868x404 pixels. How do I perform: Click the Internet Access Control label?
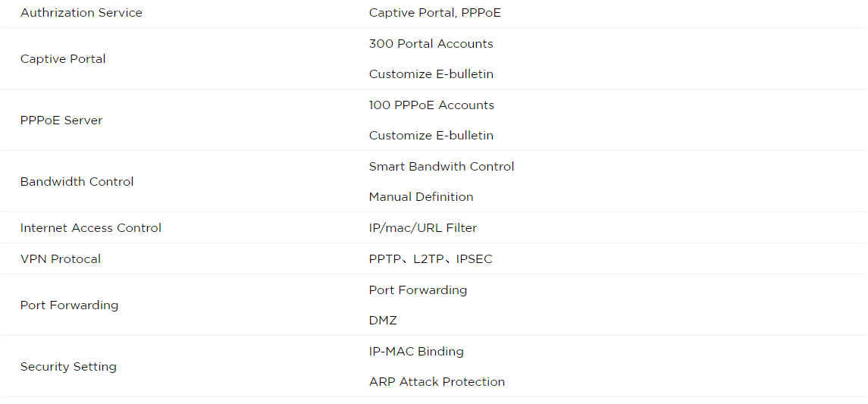point(91,228)
